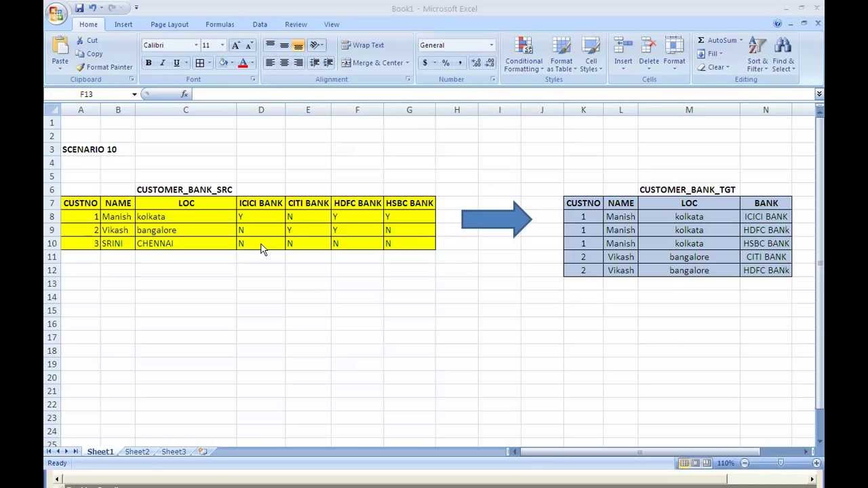Click Increase Indent icon
Image resolution: width=868 pixels, height=488 pixels.
click(328, 63)
